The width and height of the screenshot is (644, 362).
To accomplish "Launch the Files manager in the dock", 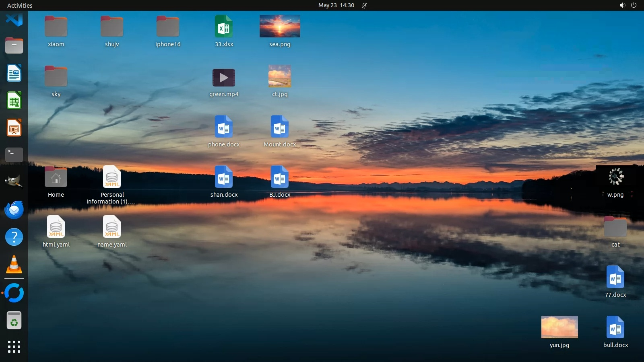I will pyautogui.click(x=14, y=46).
